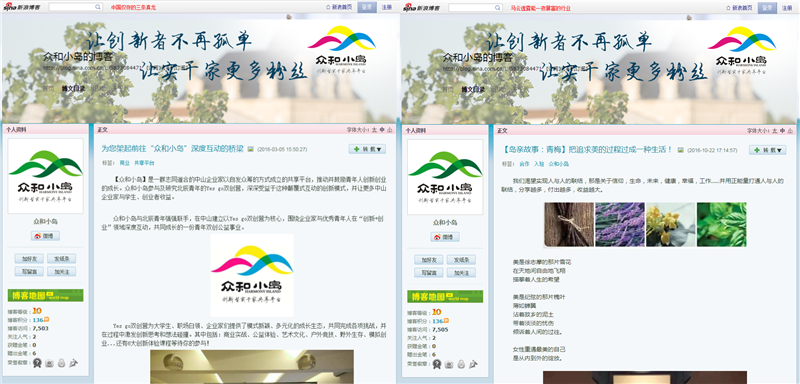800x384 pixels.
Task: Click 合作 tag under right article
Action: [x=524, y=164]
